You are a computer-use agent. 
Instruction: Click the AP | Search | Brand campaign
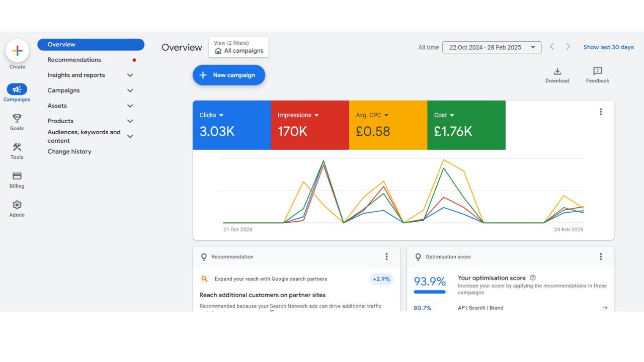tap(480, 308)
